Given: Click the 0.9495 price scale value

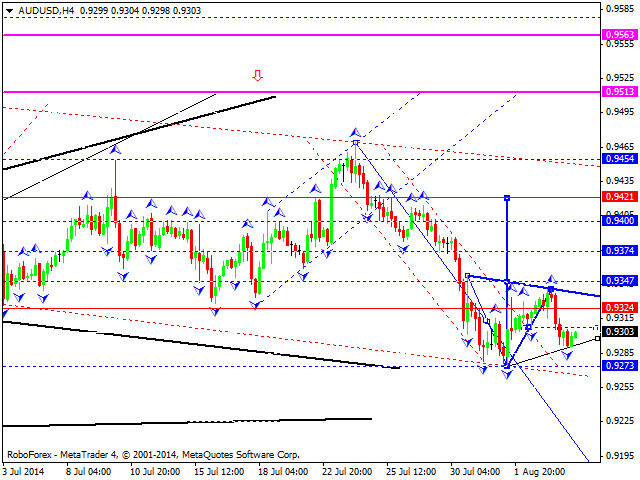Looking at the screenshot, I should [x=620, y=111].
